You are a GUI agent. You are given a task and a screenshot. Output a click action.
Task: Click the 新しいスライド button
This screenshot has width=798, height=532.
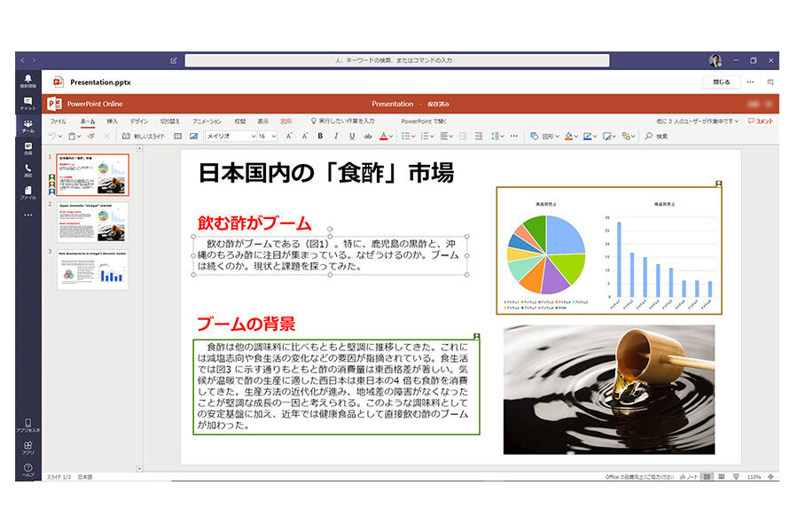click(x=144, y=137)
